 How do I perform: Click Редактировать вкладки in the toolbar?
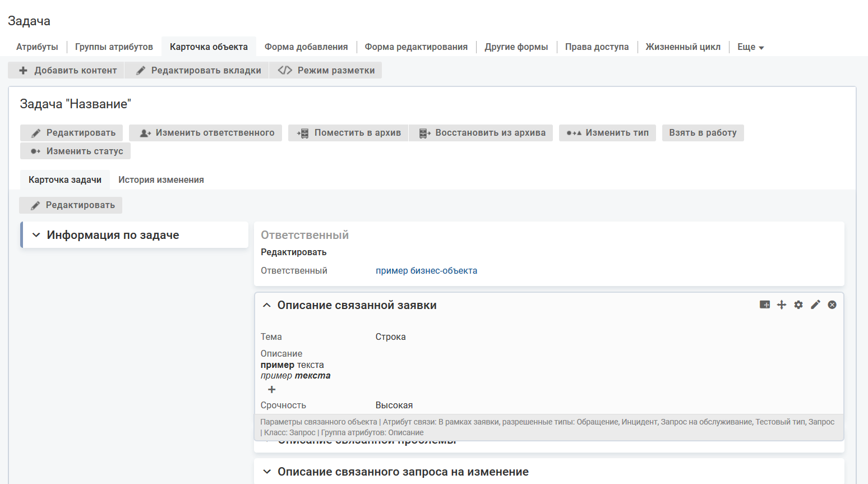click(198, 70)
